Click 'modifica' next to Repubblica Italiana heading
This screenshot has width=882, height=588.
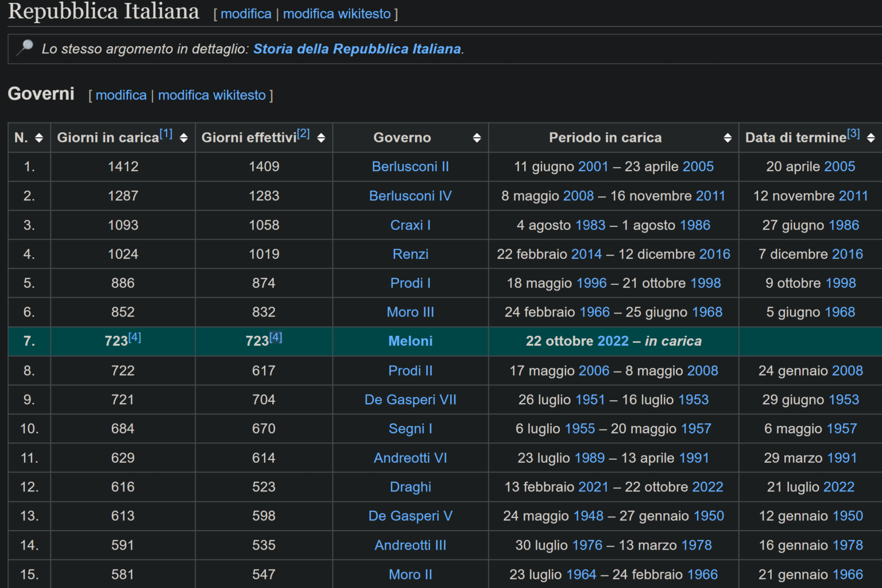(246, 14)
